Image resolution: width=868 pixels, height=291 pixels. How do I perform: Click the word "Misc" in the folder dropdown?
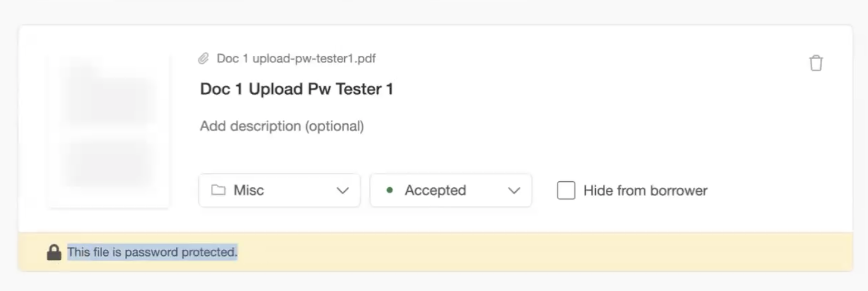pos(249,191)
